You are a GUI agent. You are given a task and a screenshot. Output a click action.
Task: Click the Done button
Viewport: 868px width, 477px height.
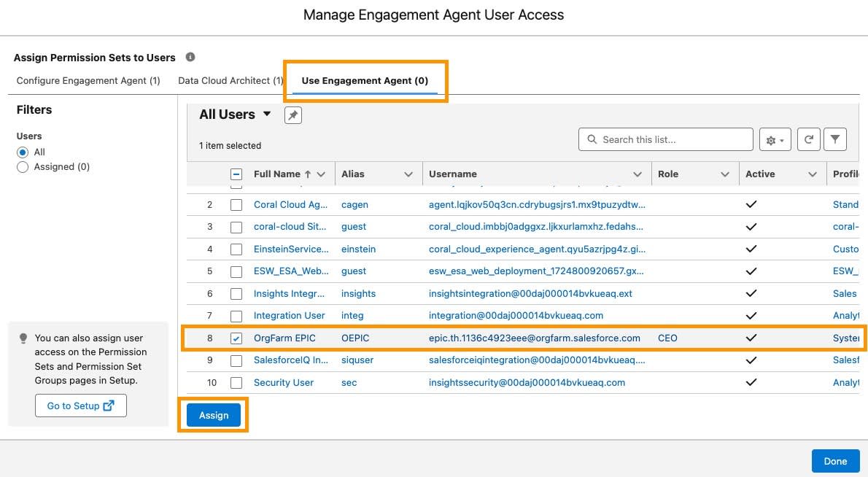(835, 461)
